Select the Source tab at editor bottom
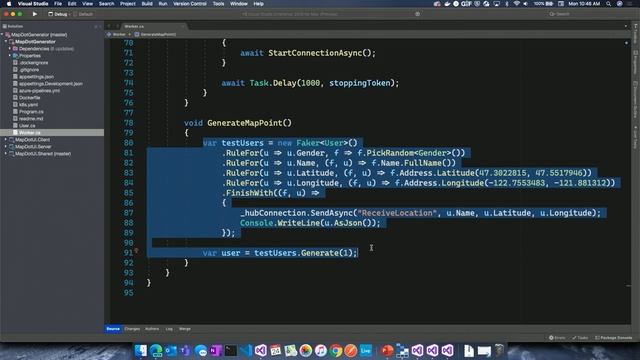Screen dimensions: 640x360 click(x=113, y=329)
